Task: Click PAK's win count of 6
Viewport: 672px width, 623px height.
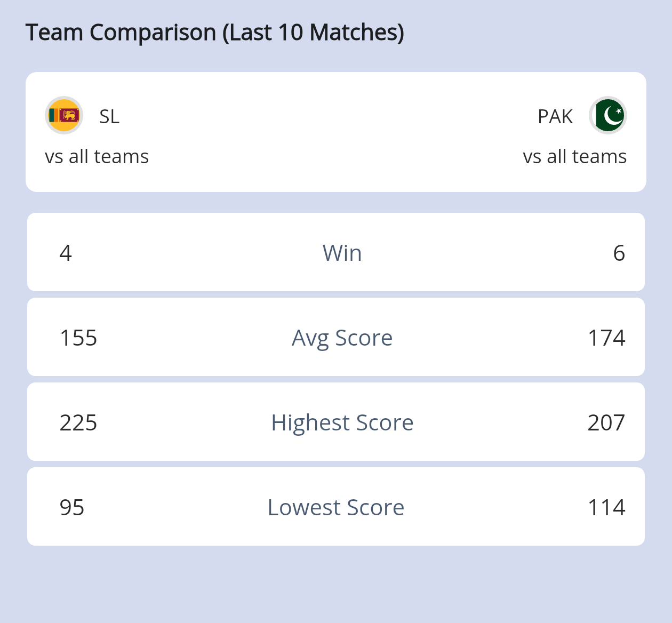Action: (x=619, y=253)
